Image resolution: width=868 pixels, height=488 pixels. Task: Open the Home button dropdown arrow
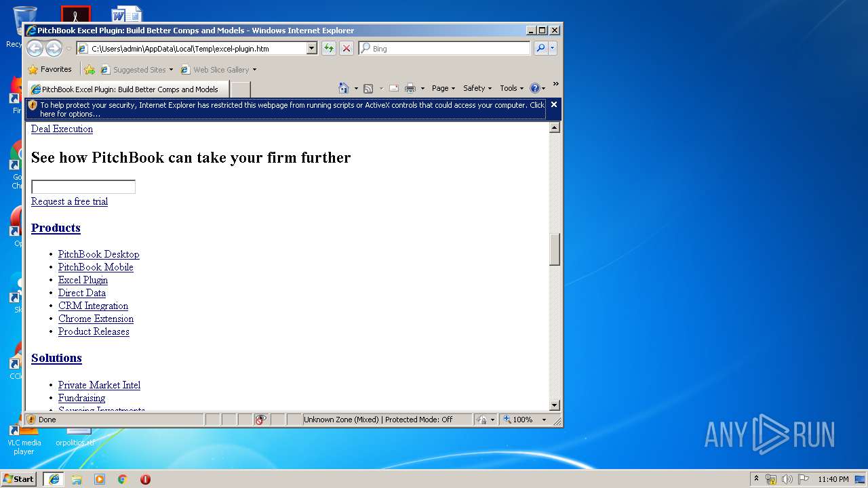click(x=356, y=89)
